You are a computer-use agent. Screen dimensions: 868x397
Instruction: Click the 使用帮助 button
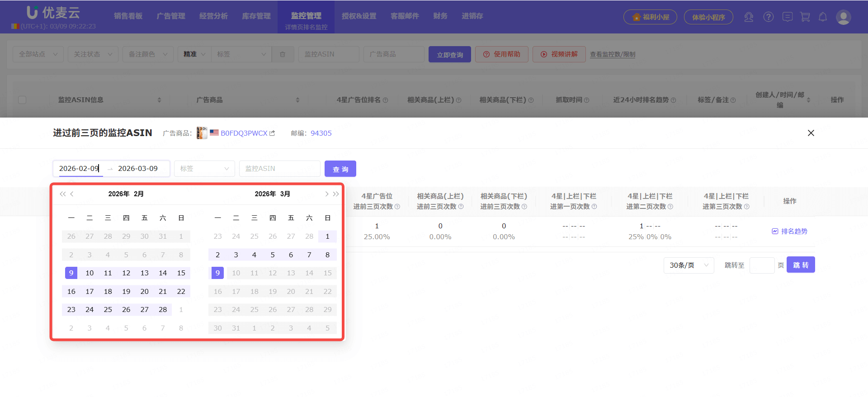pos(502,54)
